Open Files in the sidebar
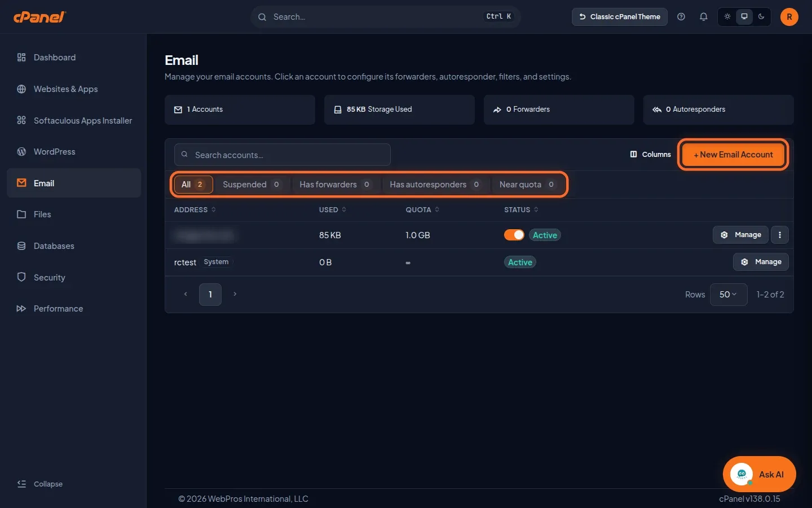Image resolution: width=812 pixels, height=508 pixels. [x=74, y=214]
